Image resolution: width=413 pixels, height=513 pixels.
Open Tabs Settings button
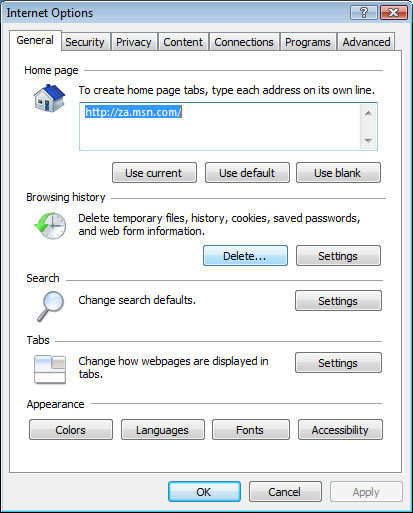338,362
